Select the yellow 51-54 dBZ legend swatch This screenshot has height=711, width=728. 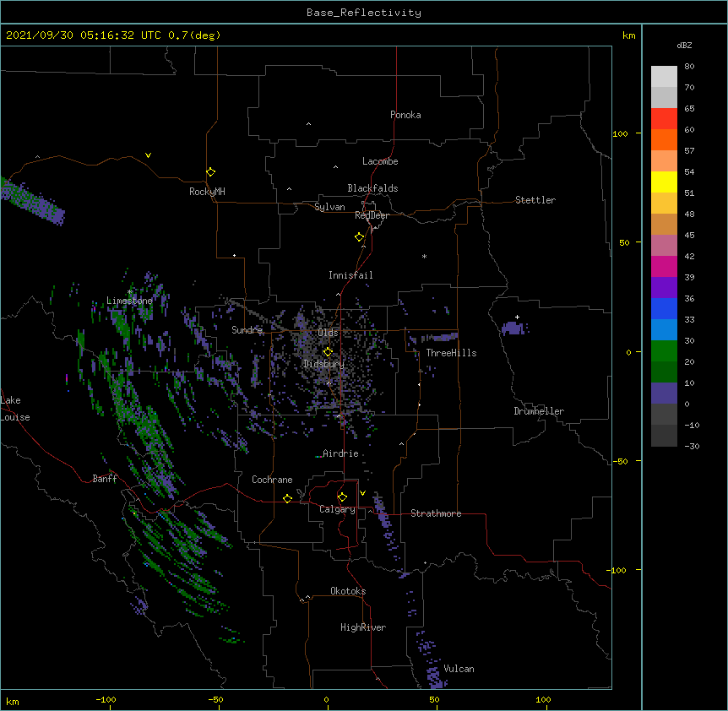664,182
